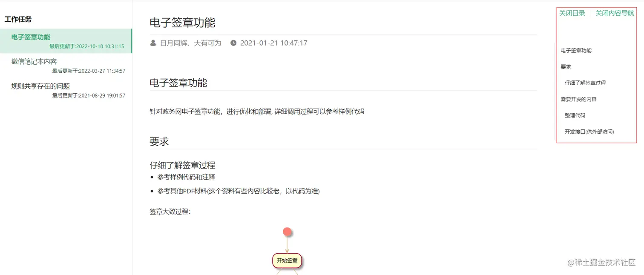Viewport: 644px width, 275px height.
Task: Click the 开始签章 flowchart node
Action: pos(287,261)
